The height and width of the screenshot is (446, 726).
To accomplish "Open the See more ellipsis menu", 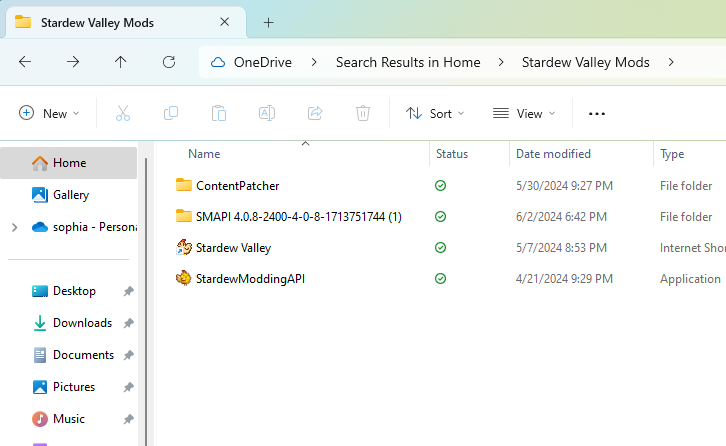I will coord(597,114).
